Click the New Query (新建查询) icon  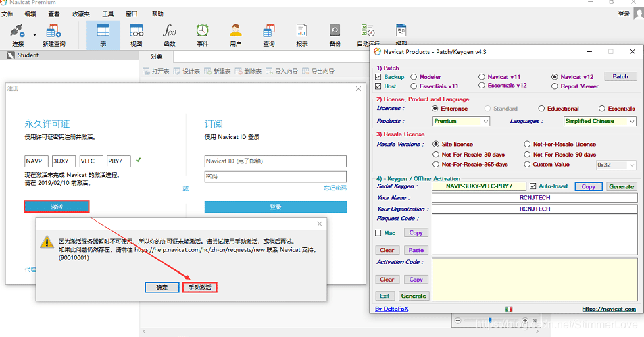pos(53,35)
